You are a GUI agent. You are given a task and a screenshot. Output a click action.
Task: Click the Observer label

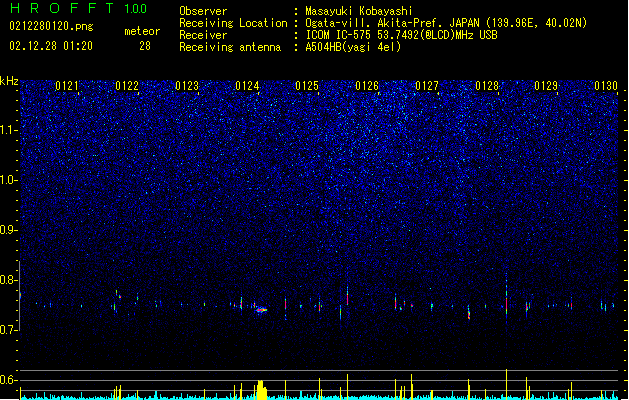[x=203, y=11]
